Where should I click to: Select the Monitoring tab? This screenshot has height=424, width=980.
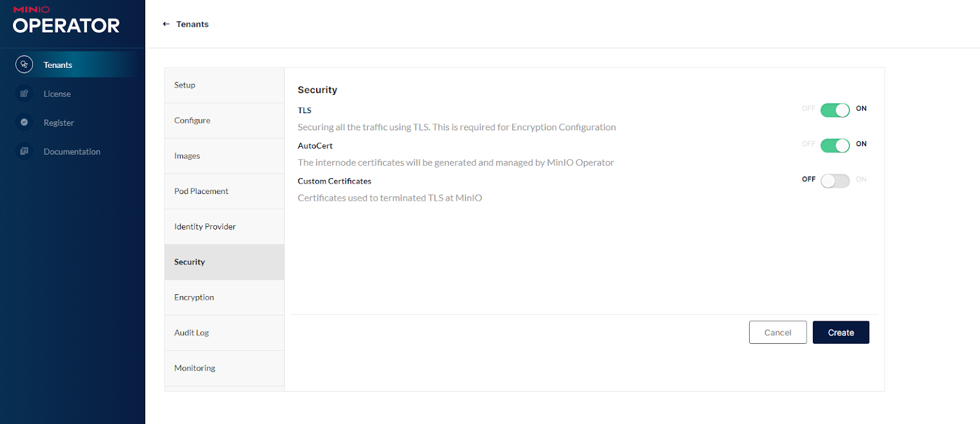224,368
